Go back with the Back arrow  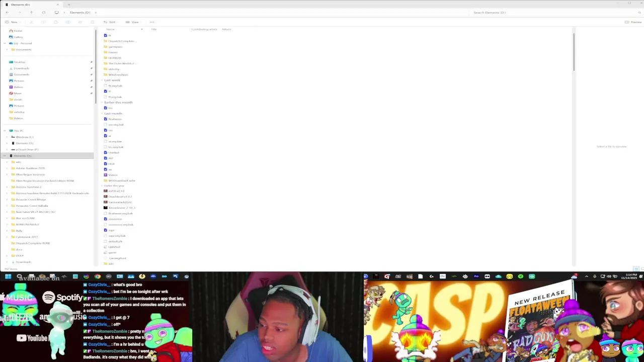click(x=7, y=13)
